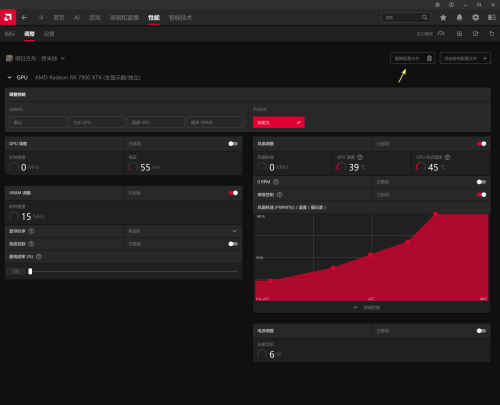500x405 pixels.
Task: Collapse the GPU AMD Radeon RX 7900 XTX section
Action: tap(9, 77)
